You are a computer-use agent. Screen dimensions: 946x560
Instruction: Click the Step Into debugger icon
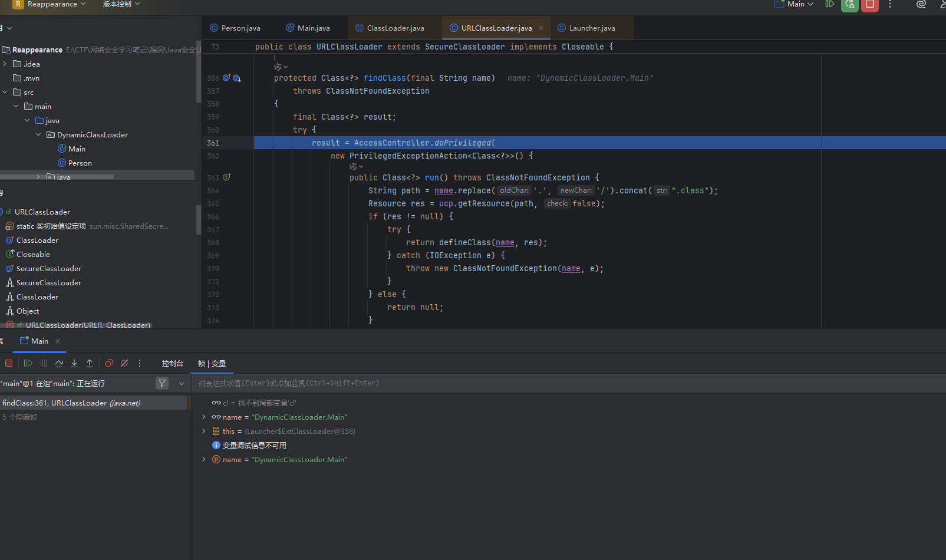click(74, 364)
